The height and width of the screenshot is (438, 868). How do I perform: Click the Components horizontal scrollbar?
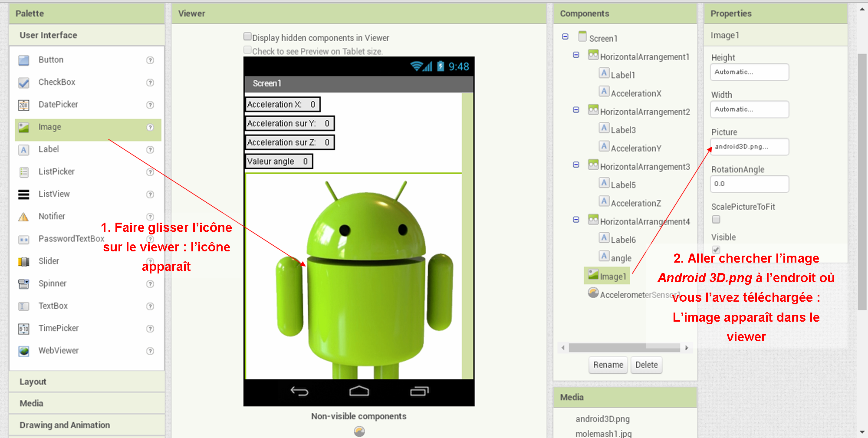pyautogui.click(x=624, y=348)
